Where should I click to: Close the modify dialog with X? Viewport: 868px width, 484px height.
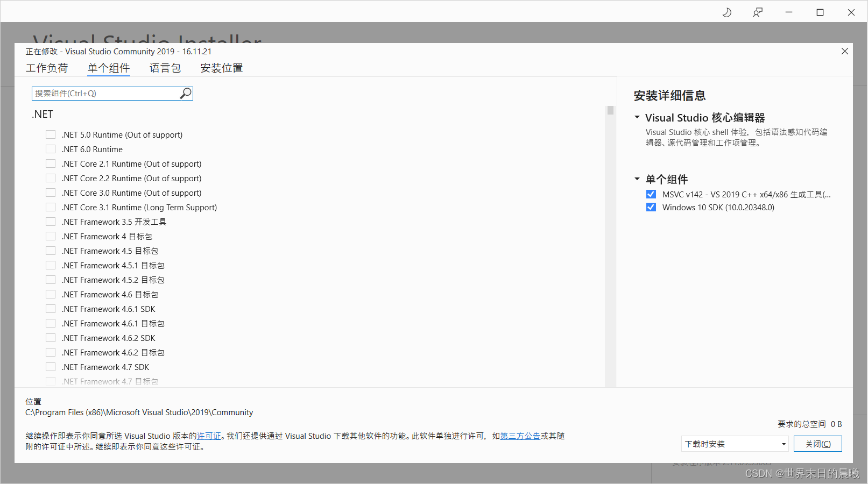tap(845, 51)
